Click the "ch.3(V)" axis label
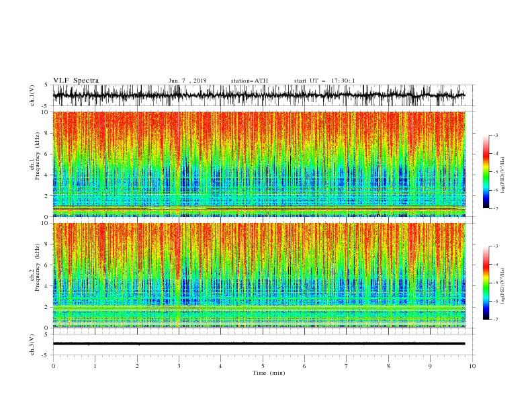The height and width of the screenshot is (411, 532). [32, 345]
